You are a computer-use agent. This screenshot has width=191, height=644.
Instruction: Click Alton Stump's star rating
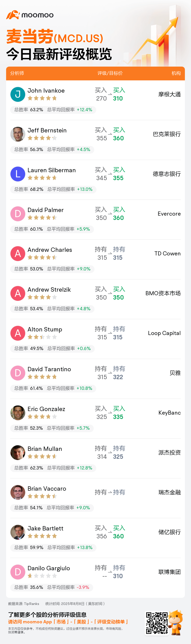click(x=42, y=337)
